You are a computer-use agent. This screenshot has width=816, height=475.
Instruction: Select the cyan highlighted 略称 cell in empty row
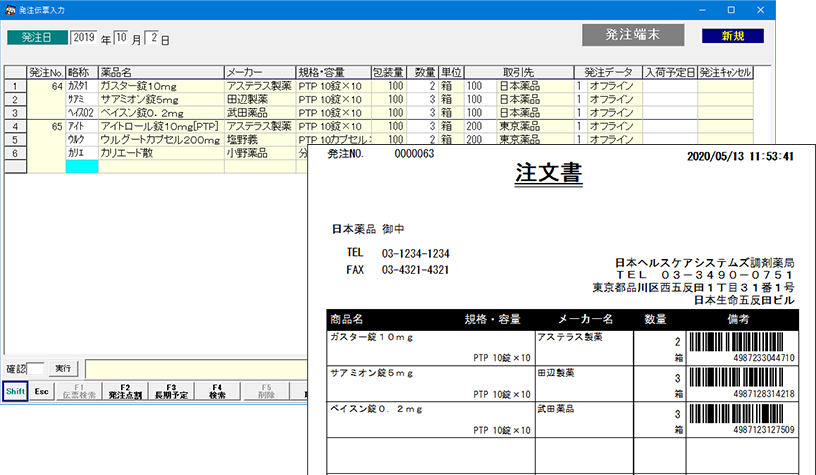(x=82, y=166)
